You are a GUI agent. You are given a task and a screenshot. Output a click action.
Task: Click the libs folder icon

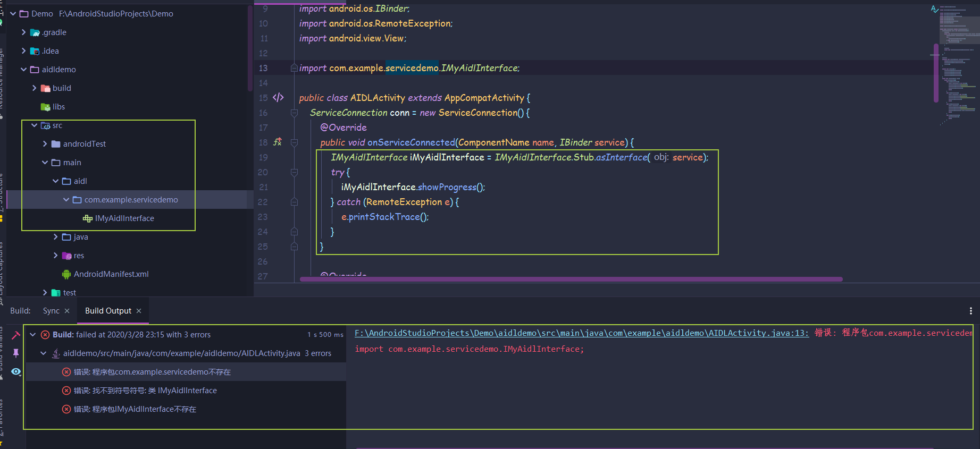45,107
